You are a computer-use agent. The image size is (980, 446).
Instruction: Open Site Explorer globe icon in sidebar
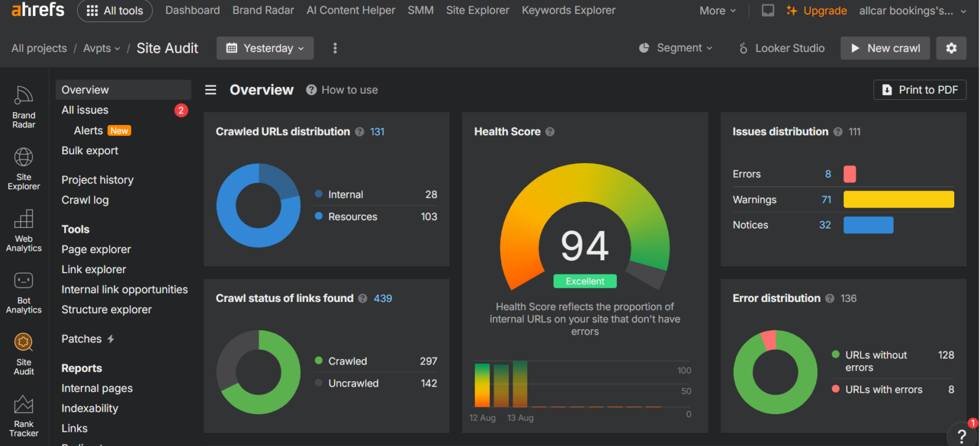24,168
